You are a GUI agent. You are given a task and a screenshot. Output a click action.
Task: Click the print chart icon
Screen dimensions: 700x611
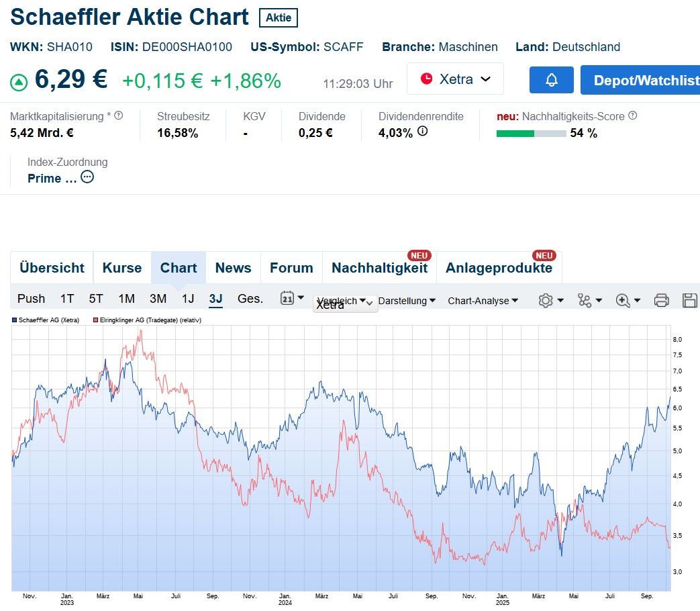pos(661,300)
